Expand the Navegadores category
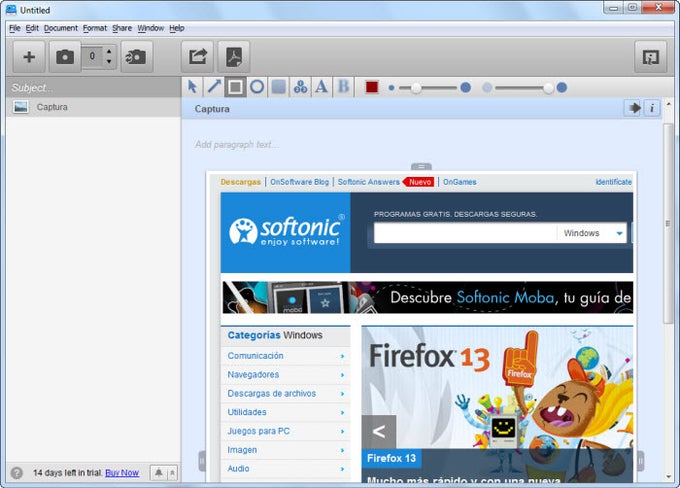Viewport: 680px width, 488px height. click(x=285, y=375)
